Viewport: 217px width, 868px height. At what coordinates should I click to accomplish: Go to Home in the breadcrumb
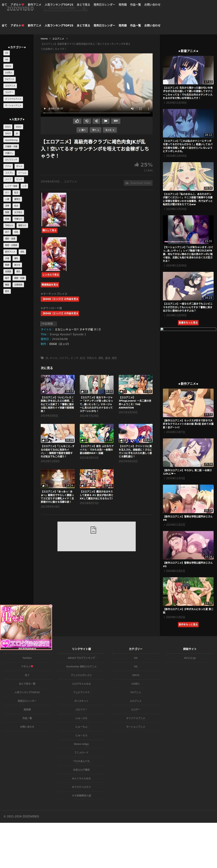(44, 39)
